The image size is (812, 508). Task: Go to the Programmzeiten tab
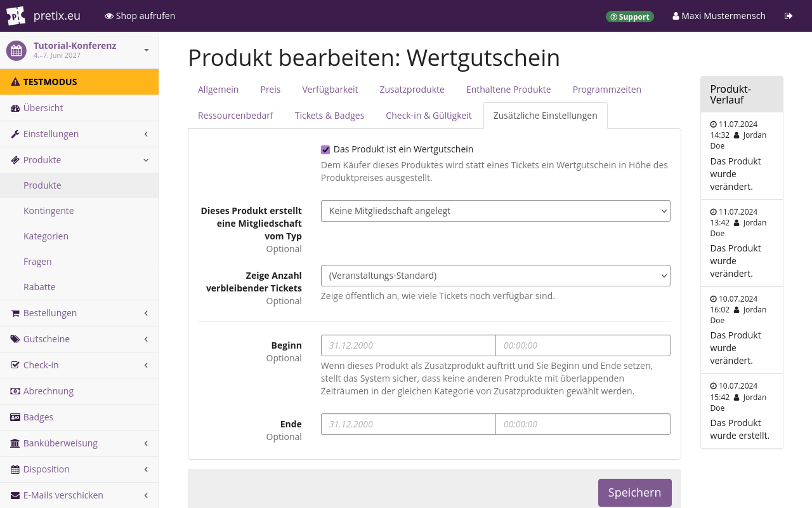(606, 90)
